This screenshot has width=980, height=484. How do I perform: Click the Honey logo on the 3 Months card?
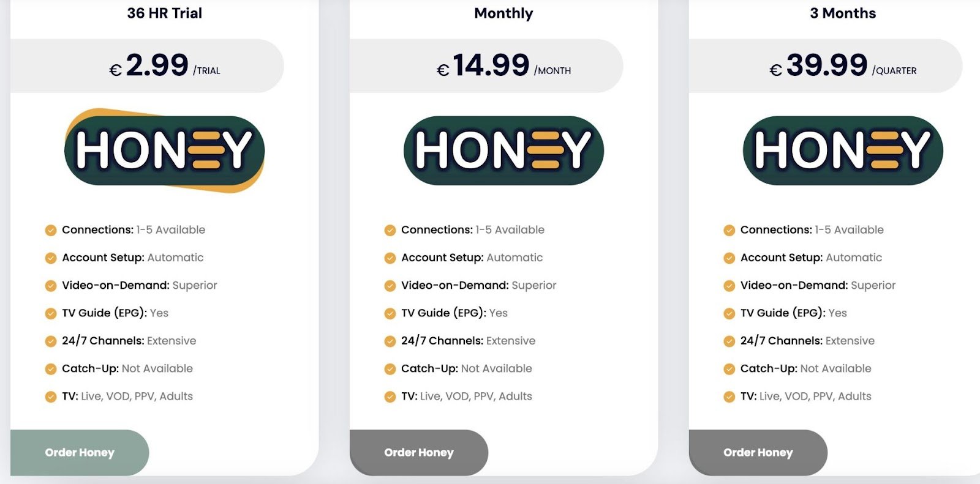point(841,149)
